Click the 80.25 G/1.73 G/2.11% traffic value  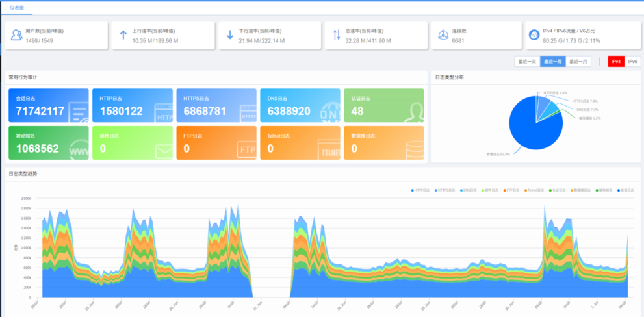pos(571,41)
